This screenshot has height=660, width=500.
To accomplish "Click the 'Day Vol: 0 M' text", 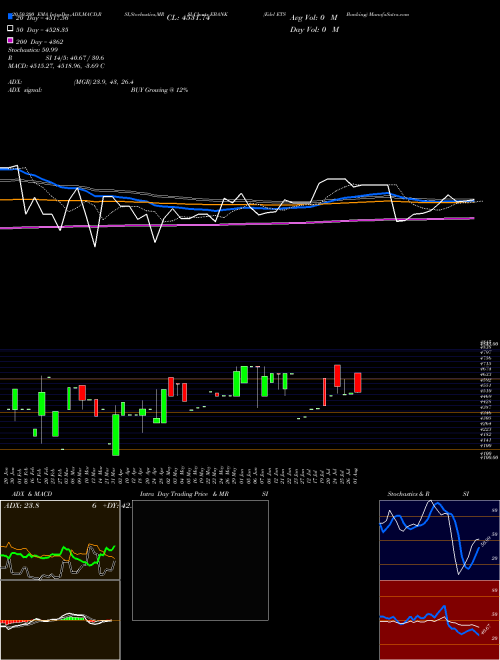I will pos(314,29).
